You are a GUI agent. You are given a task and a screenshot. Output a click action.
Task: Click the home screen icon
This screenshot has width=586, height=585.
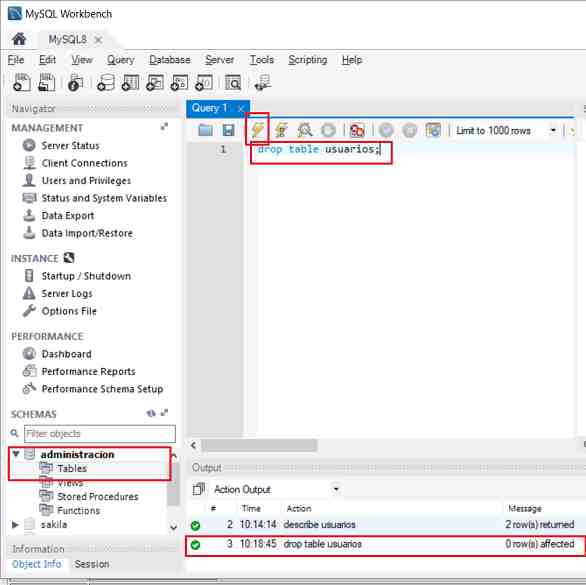pyautogui.click(x=19, y=39)
